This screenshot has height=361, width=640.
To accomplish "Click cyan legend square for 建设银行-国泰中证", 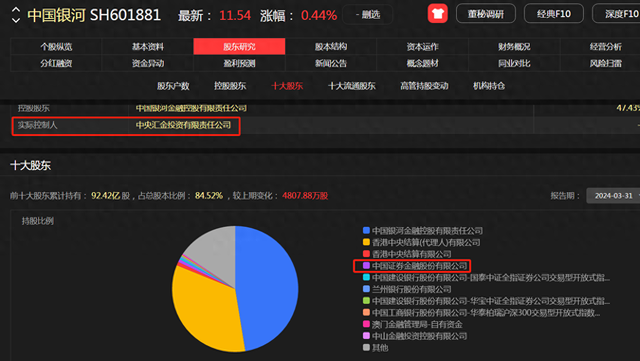I will (366, 277).
